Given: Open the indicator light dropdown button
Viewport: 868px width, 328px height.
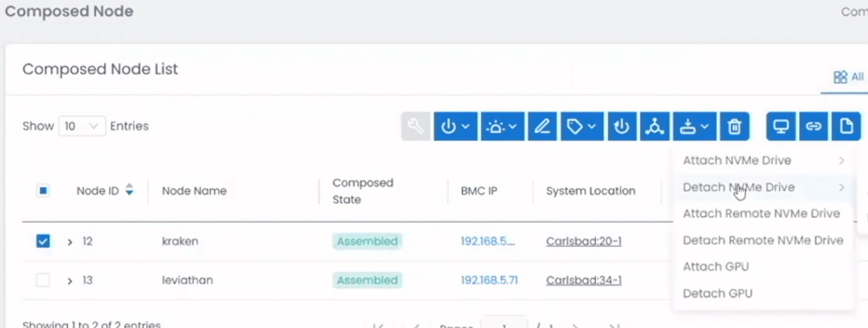Looking at the screenshot, I should [x=502, y=126].
